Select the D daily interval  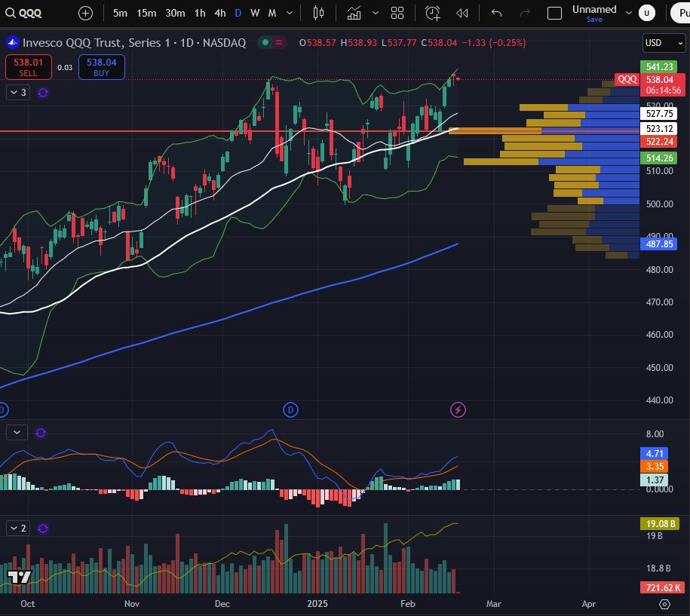click(x=238, y=14)
